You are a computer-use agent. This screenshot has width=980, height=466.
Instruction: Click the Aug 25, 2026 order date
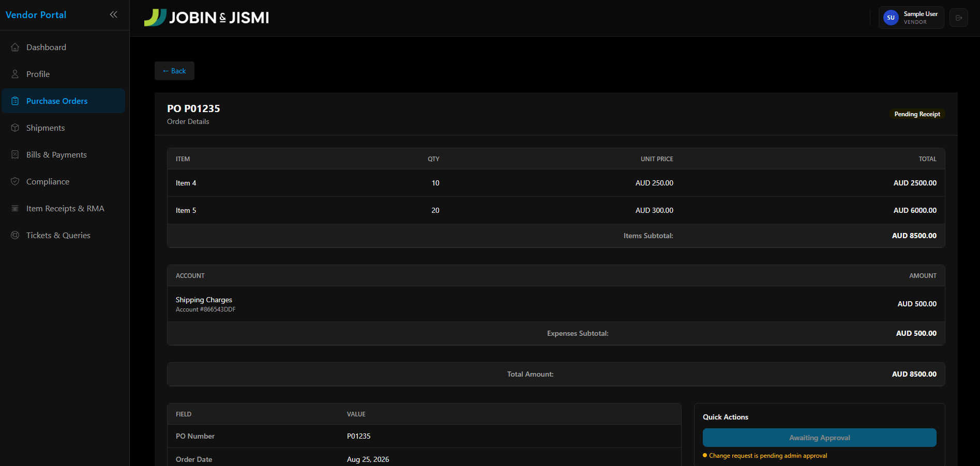[x=368, y=459]
